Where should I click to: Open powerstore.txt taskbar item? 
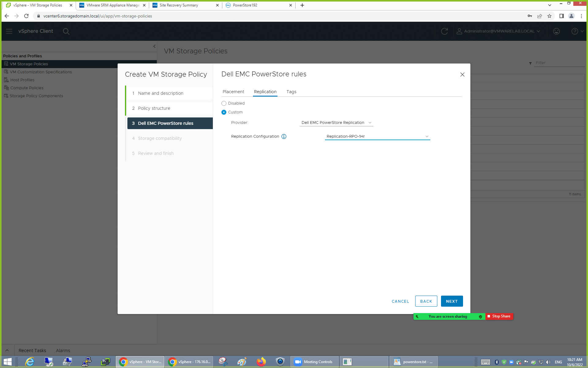pyautogui.click(x=413, y=362)
